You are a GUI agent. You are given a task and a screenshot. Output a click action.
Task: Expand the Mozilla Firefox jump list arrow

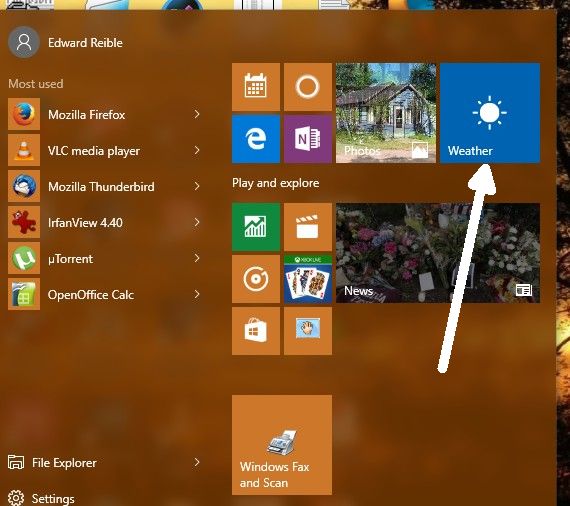pos(197,114)
